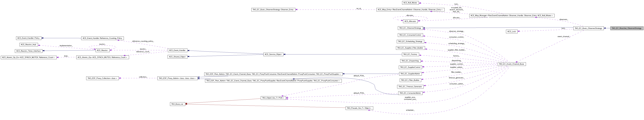Open the TAO_ESF_Peer_Admin node ending in TAO_EC_ProxyPushConsumer
The width and height of the screenshot is (644, 120).
273,81
